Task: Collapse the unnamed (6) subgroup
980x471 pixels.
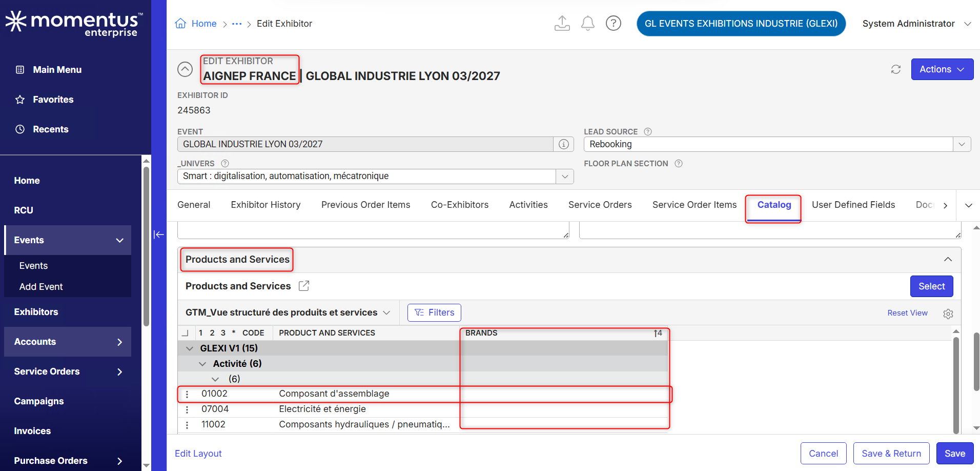Action: tap(215, 379)
